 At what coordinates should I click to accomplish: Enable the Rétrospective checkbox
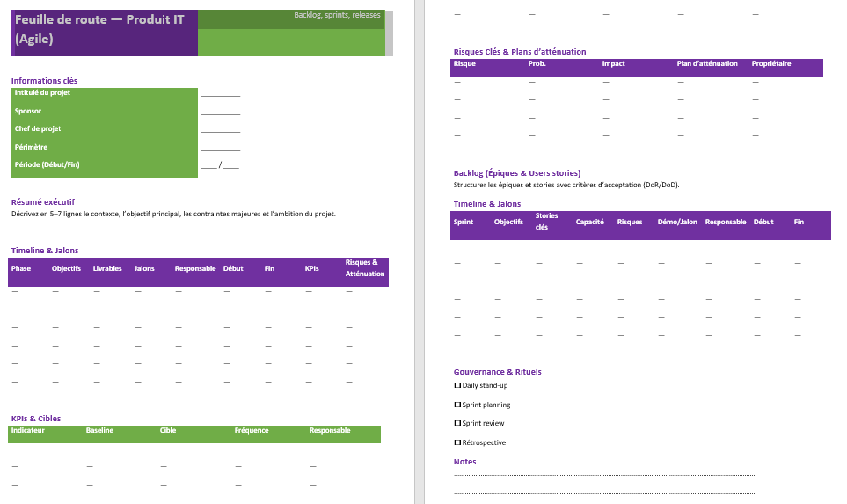pos(457,442)
